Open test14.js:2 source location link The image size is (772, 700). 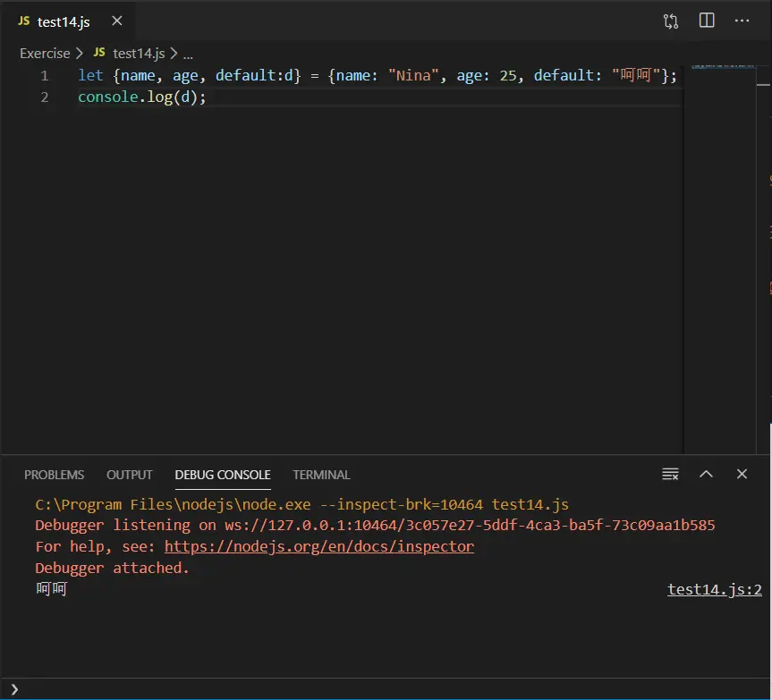coord(715,589)
